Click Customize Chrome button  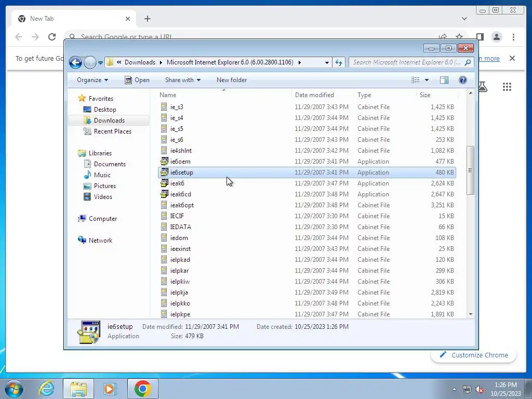[474, 355]
